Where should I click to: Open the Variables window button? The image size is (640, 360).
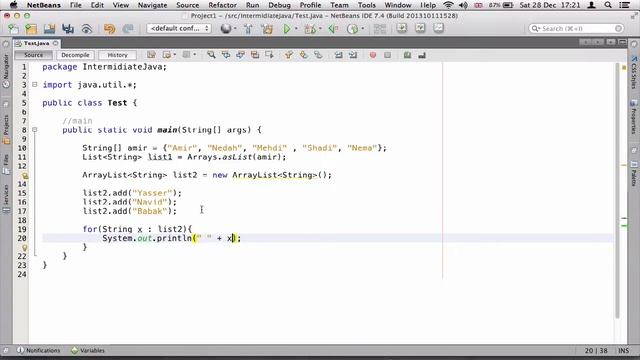[x=88, y=350]
